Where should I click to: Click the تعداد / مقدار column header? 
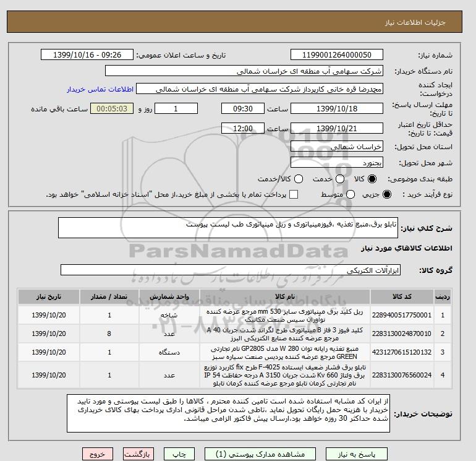point(109,296)
